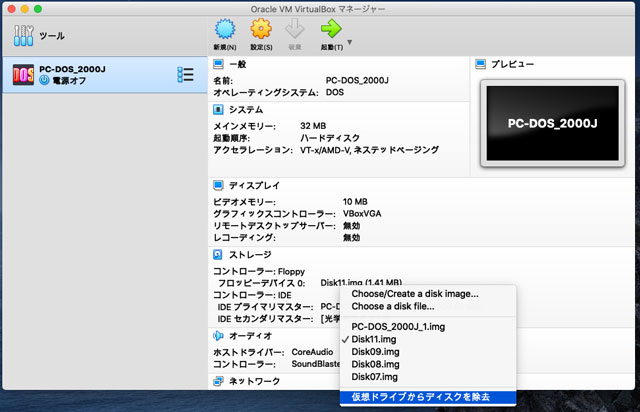Start the VM with the green arrow icon
Image resolution: width=640 pixels, height=412 pixels.
pyautogui.click(x=331, y=29)
